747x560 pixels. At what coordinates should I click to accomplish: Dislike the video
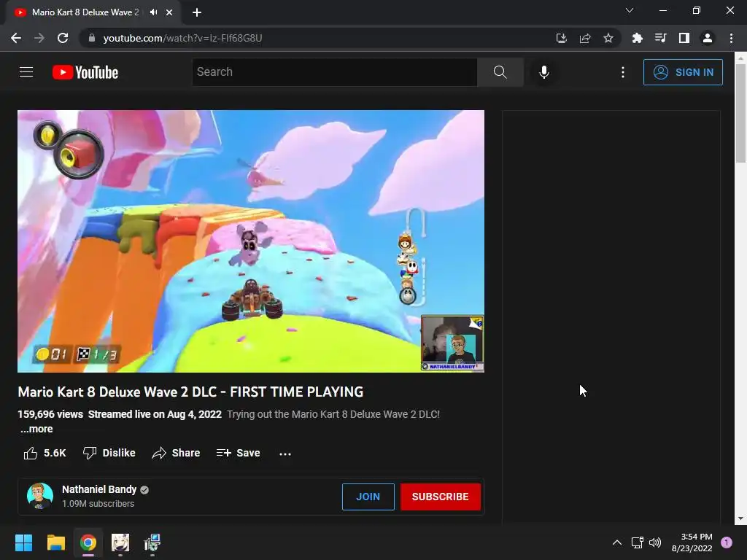[109, 453]
